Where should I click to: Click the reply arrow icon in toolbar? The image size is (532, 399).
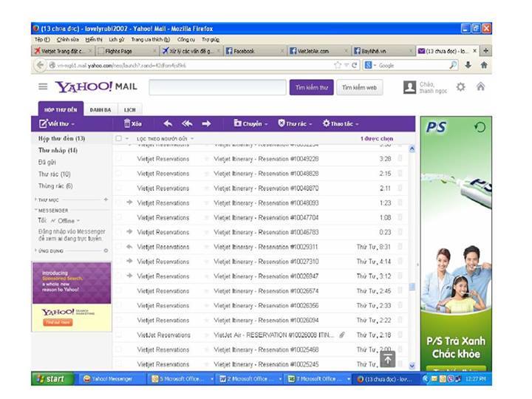[x=168, y=123]
